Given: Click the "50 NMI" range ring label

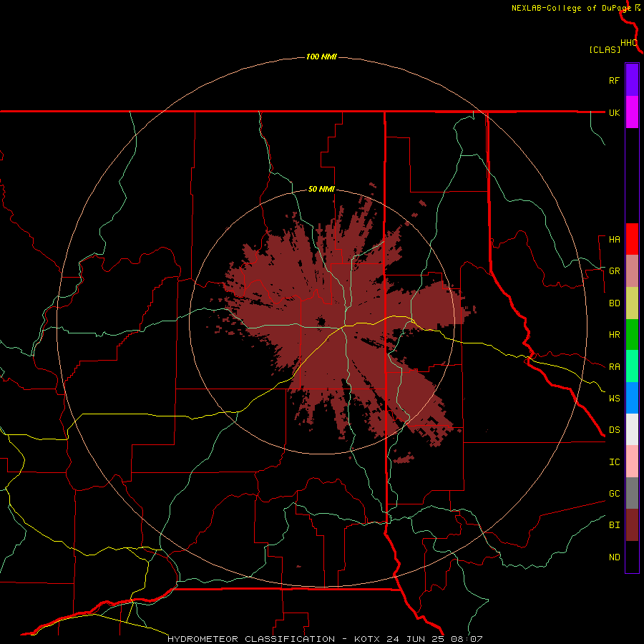Looking at the screenshot, I should [321, 190].
